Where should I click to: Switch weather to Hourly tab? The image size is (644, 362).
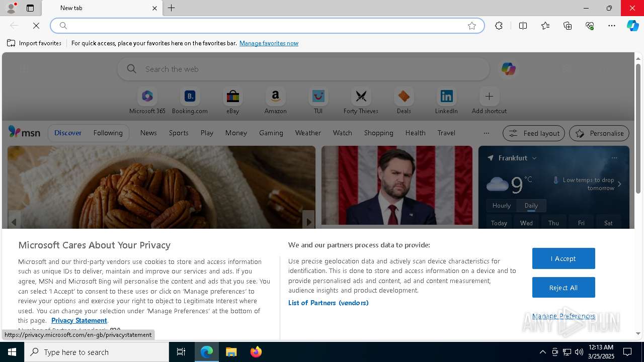coord(502,206)
